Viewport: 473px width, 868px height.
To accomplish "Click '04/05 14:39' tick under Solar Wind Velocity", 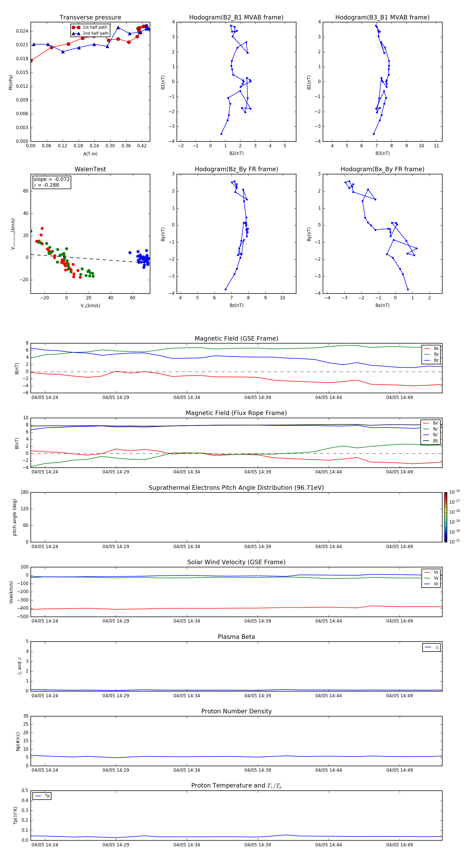I will click(x=258, y=621).
